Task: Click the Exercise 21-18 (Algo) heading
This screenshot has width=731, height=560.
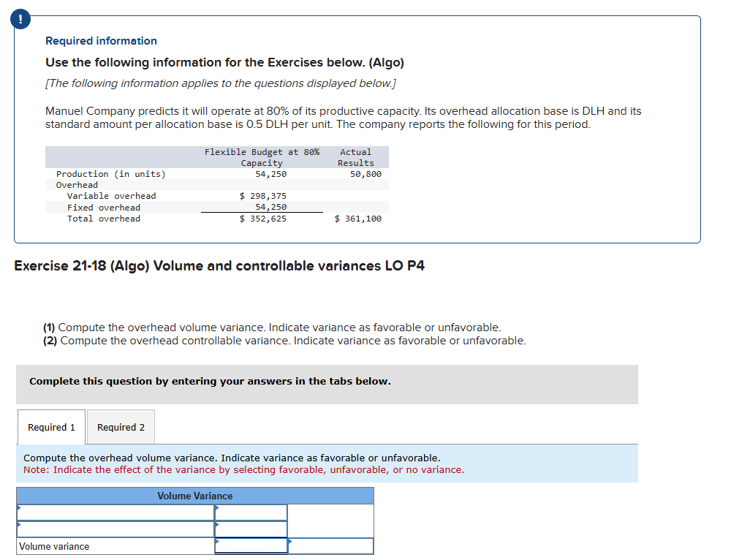Action: [x=219, y=266]
